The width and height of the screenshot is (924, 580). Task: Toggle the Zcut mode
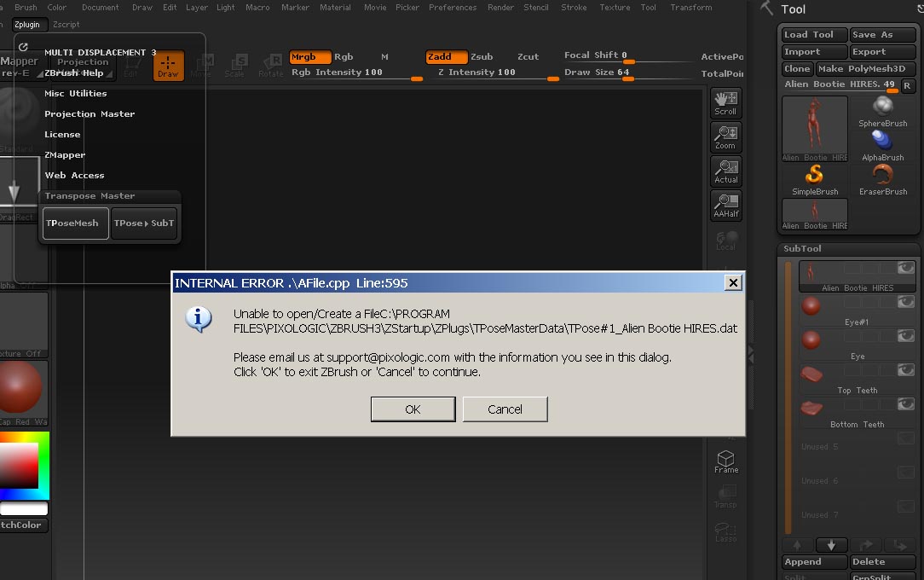pos(528,56)
